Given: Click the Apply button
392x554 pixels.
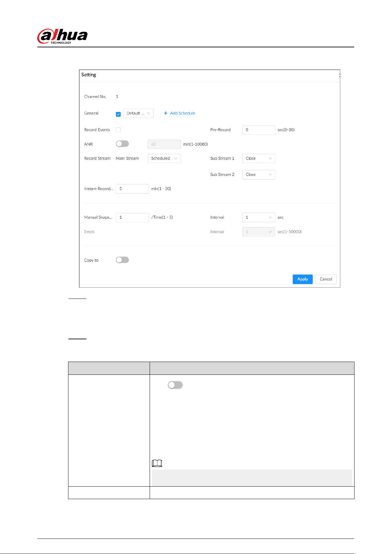Looking at the screenshot, I should (x=303, y=279).
